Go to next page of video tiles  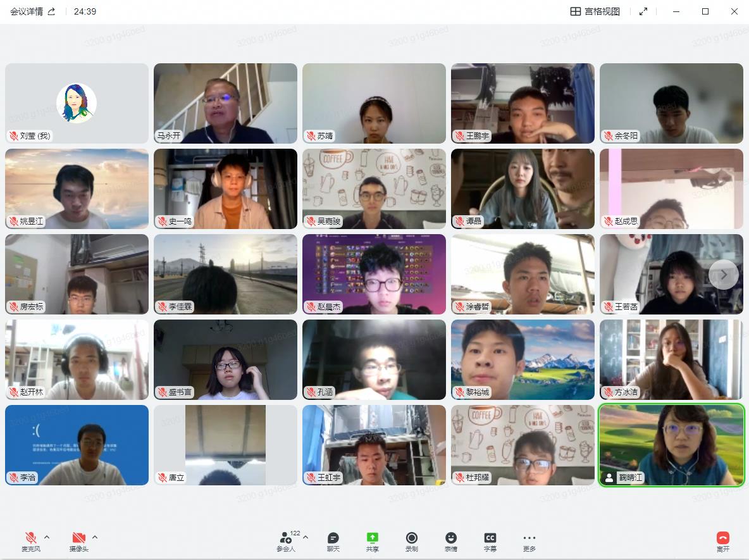click(723, 275)
